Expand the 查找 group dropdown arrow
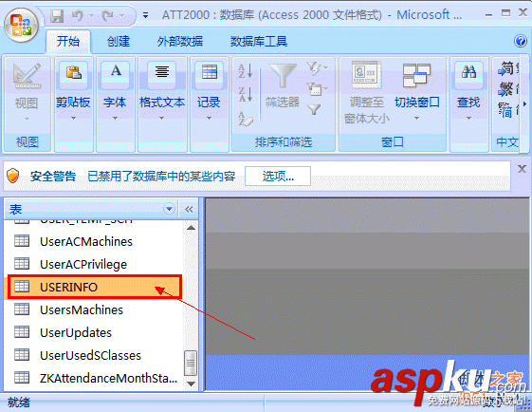 pyautogui.click(x=468, y=119)
